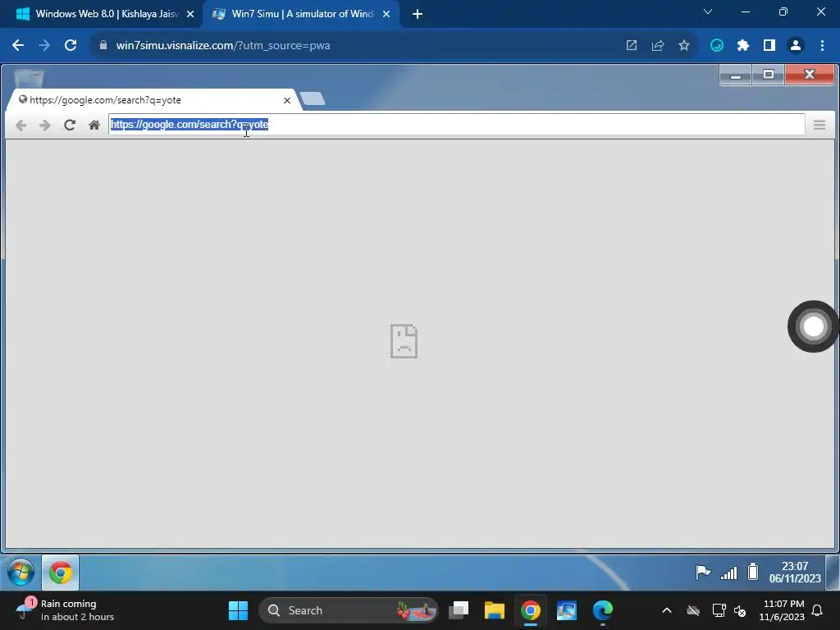Open Microsoft Edge from the taskbar
The height and width of the screenshot is (630, 840).
pos(603,610)
